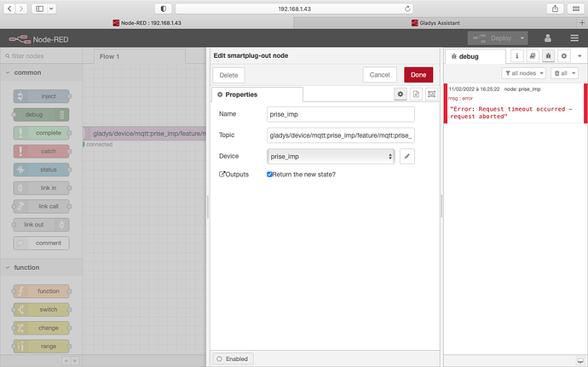Open Node-RED hamburger menu
Viewport: 588px width, 367px height.
click(x=574, y=38)
